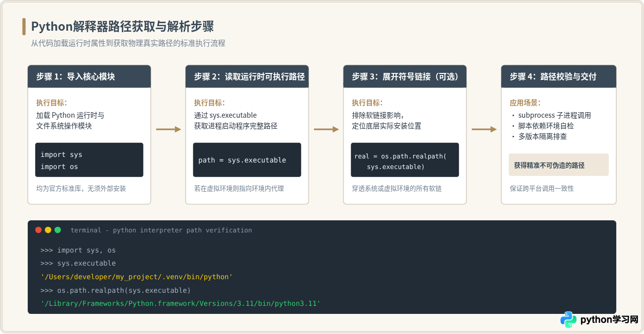Click the code real = os.path.realpath(
644x334 pixels.
pyautogui.click(x=400, y=156)
